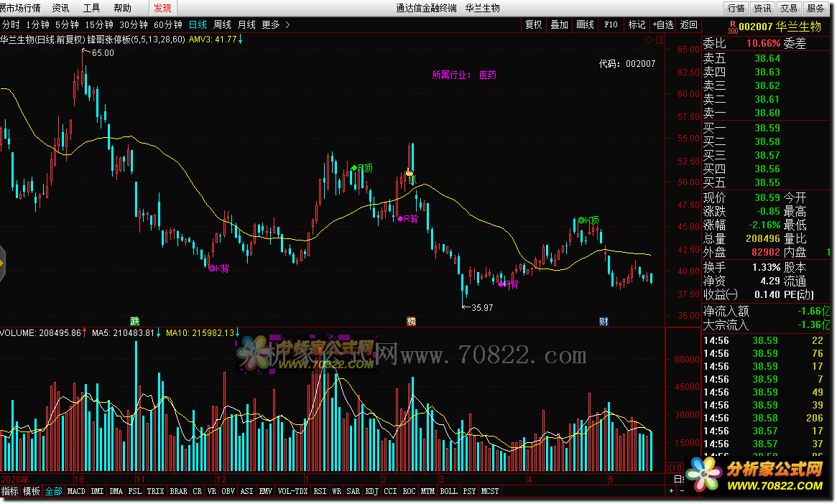
Task: Click the 卖一 price 38.60
Action: point(767,113)
